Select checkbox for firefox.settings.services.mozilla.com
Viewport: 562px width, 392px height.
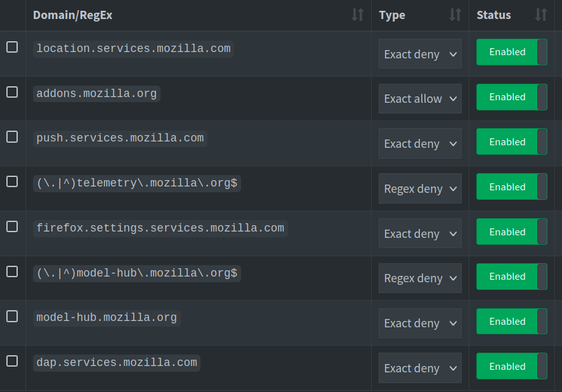[x=12, y=226]
